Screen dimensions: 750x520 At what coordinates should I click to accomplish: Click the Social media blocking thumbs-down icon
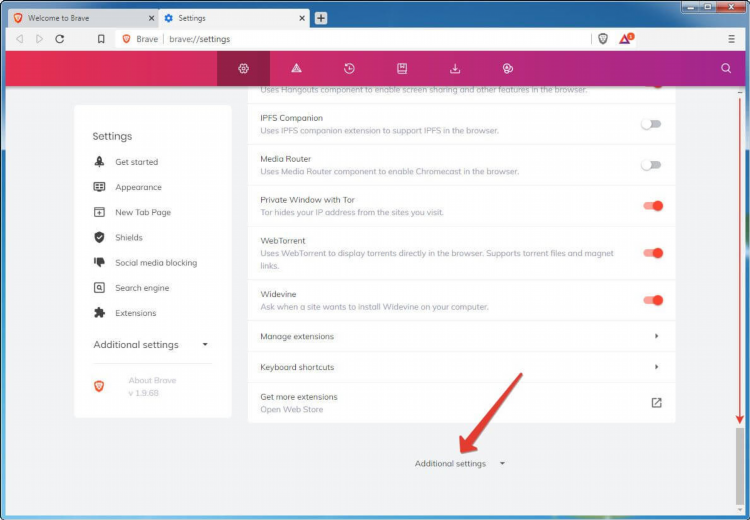point(99,262)
